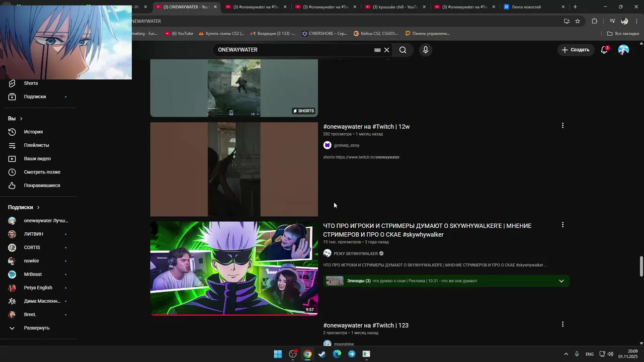644x362 pixels.
Task: Open Chrome extensions puzzle icon
Action: pyautogui.click(x=595, y=21)
